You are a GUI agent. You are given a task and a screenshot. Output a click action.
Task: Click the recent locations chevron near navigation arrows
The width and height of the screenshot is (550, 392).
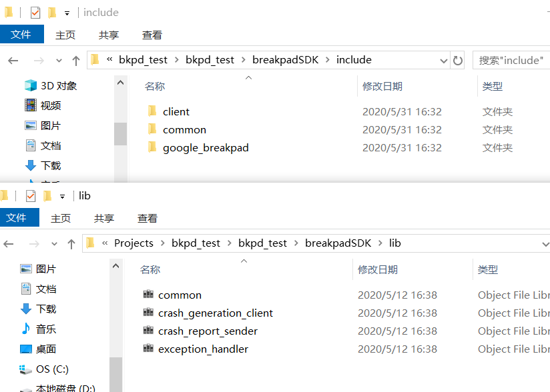pyautogui.click(x=59, y=60)
